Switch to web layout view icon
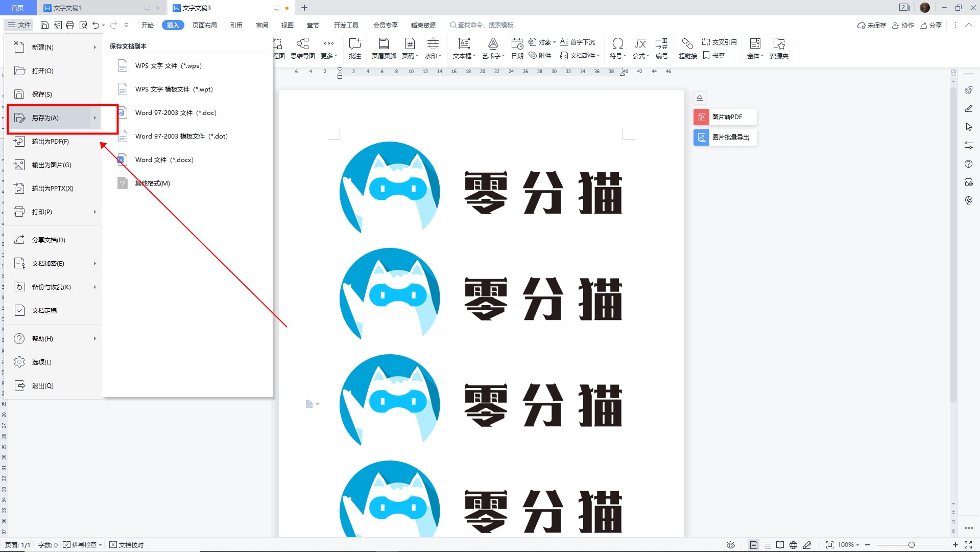The width and height of the screenshot is (980, 552). point(793,545)
